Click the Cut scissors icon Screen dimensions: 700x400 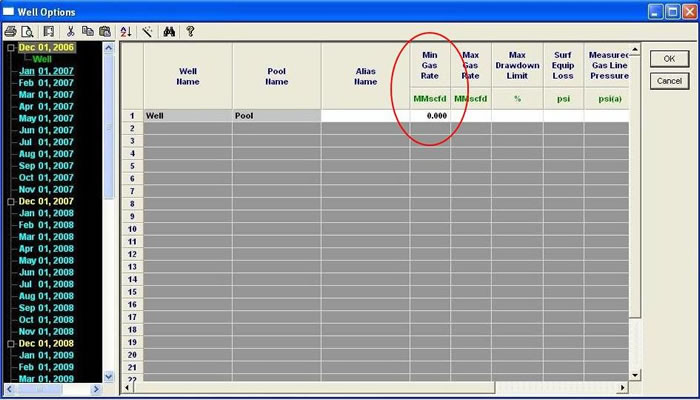tap(71, 32)
